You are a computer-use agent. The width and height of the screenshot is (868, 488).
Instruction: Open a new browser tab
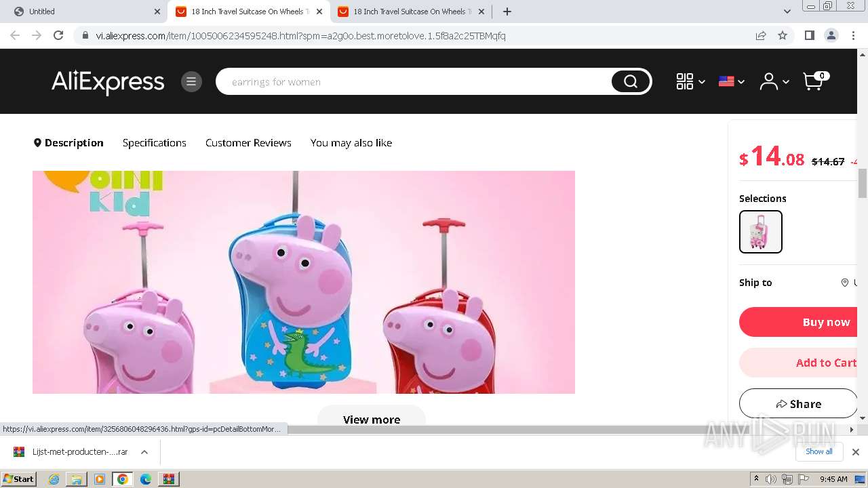coord(507,12)
